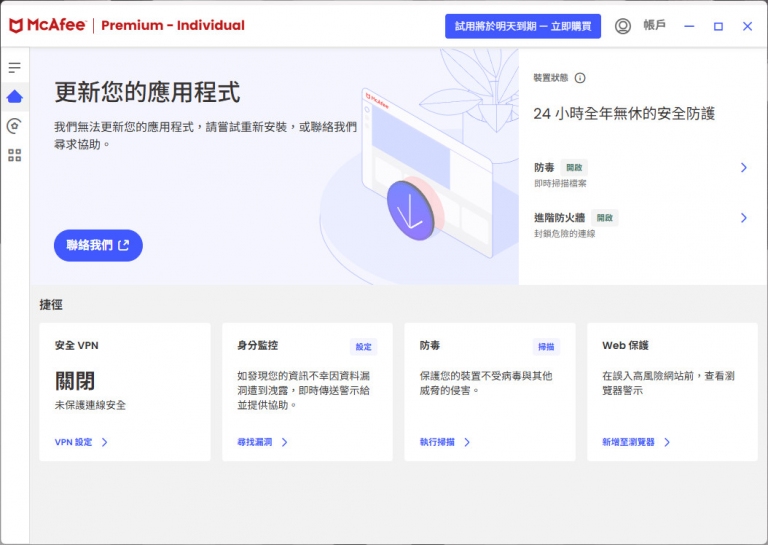Open the hamburger menu in sidebar
Screen dimensions: 768x545
[15, 68]
